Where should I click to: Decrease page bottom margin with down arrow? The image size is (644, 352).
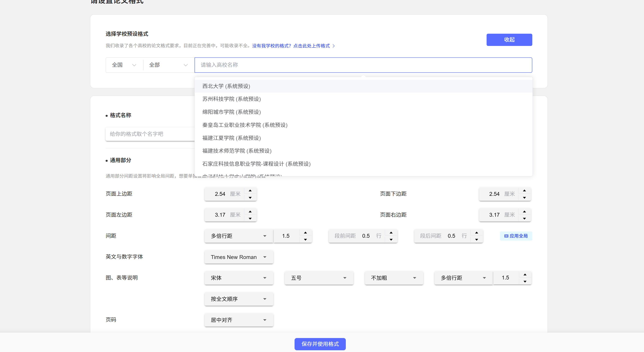point(524,198)
